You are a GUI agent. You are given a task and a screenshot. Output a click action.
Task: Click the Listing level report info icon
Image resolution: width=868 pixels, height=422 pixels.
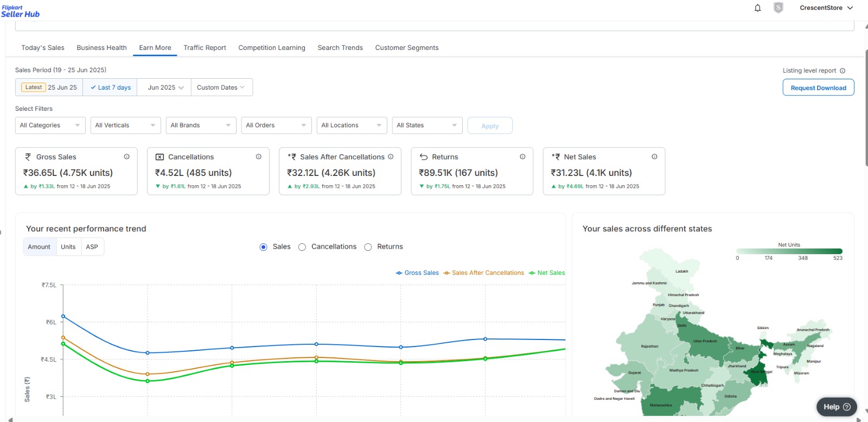click(843, 71)
